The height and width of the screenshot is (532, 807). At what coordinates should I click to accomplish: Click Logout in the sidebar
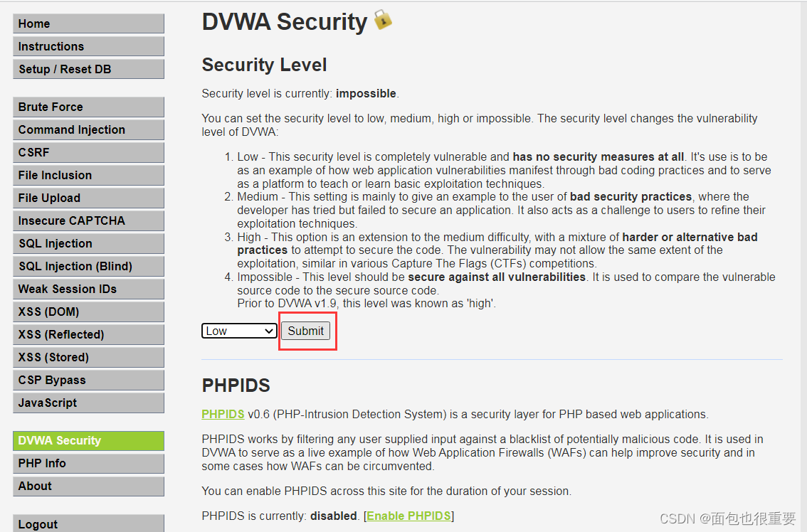tap(88, 523)
